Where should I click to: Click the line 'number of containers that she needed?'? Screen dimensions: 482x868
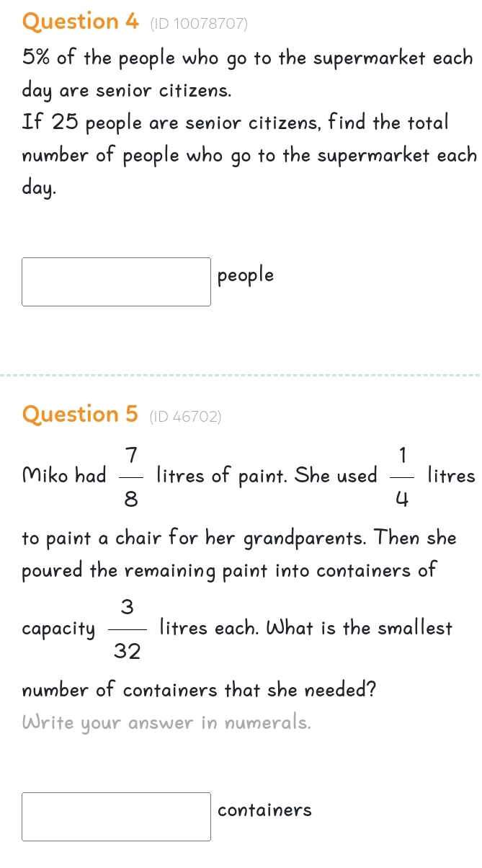[200, 690]
